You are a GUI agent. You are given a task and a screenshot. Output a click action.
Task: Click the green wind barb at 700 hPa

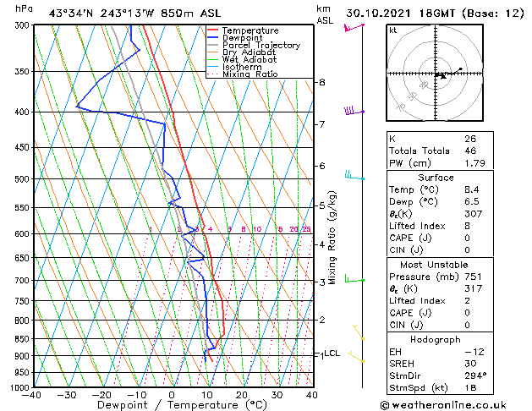tap(354, 279)
